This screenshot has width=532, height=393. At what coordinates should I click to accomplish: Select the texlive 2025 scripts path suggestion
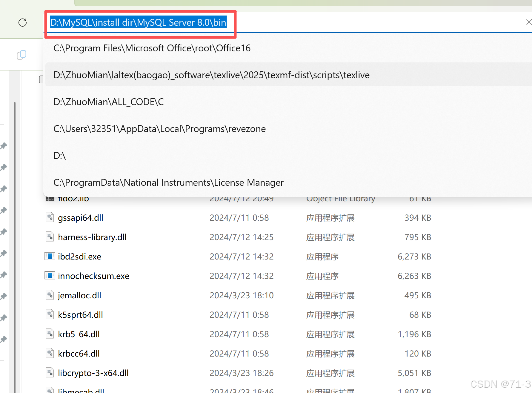pos(288,75)
